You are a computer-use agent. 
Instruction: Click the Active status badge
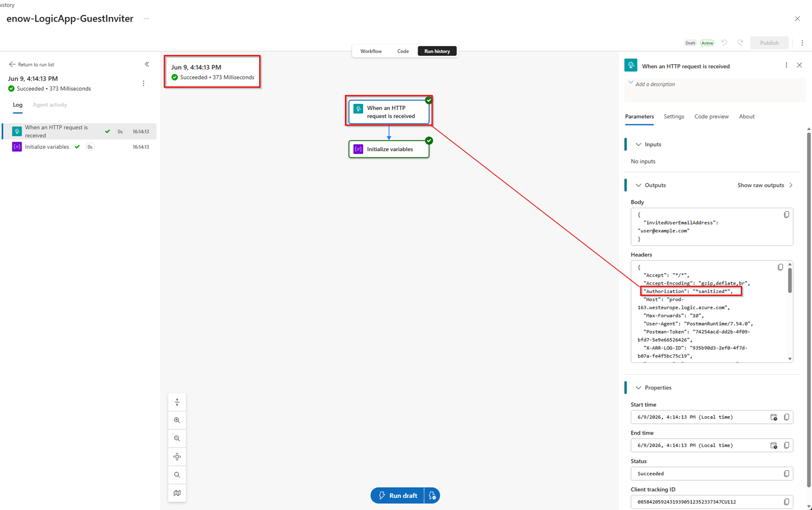(707, 43)
